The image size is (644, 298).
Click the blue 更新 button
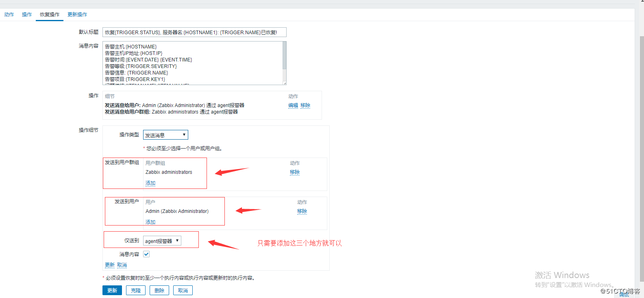tap(112, 290)
